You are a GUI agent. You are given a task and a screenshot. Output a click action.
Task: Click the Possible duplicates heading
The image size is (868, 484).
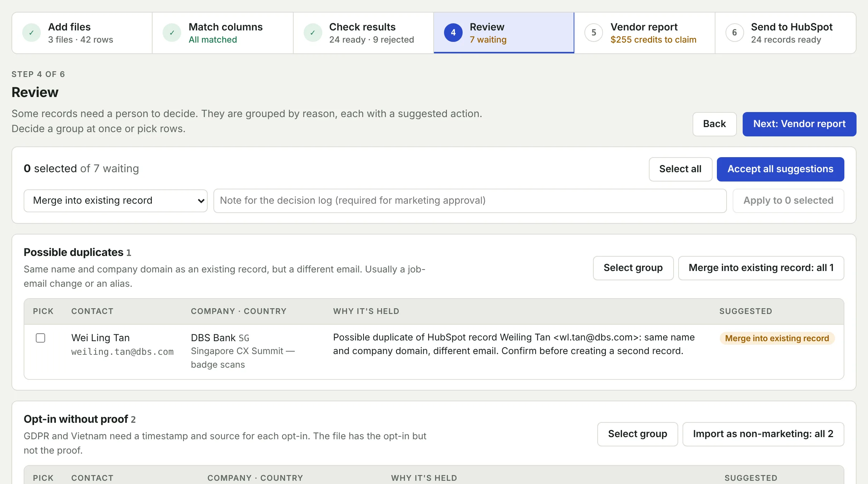(73, 252)
